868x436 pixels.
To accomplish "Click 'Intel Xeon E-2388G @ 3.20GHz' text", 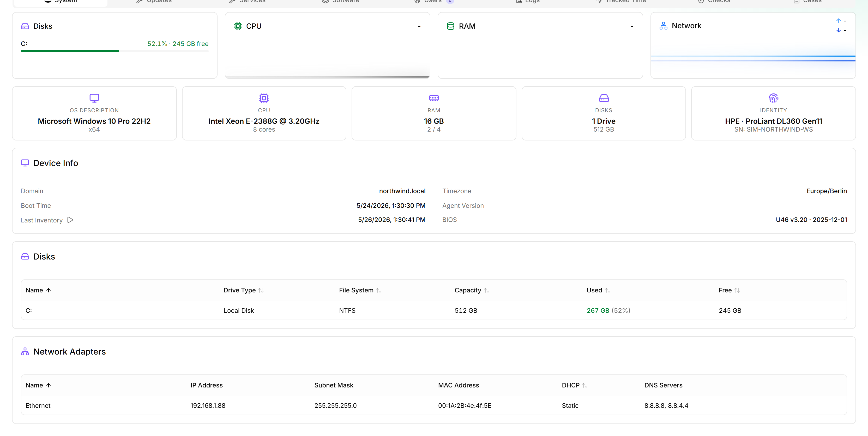I will click(264, 121).
